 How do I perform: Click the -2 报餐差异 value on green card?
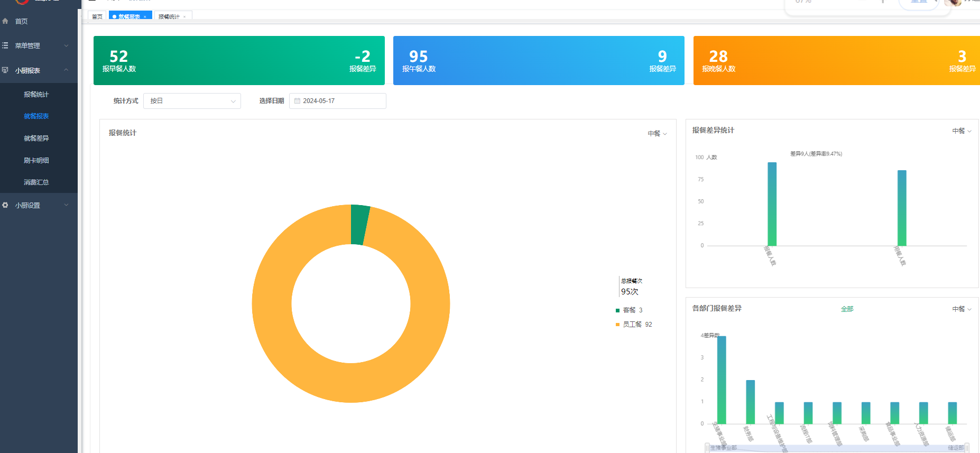[363, 61]
